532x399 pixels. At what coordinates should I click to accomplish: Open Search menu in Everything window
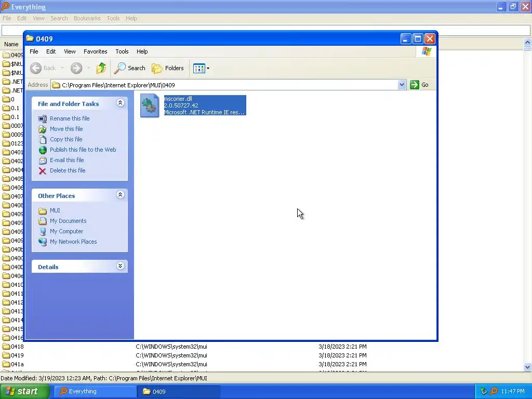(x=59, y=18)
